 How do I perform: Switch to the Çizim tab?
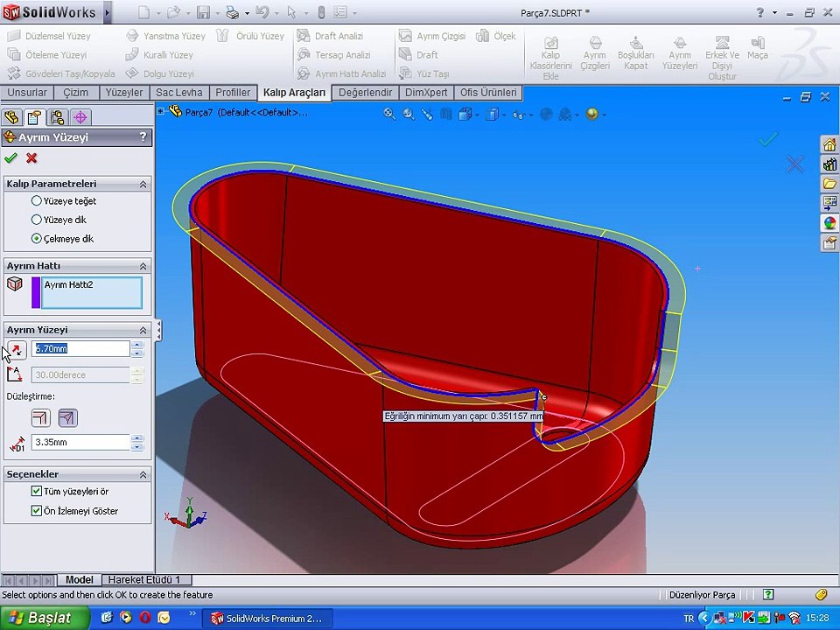point(75,92)
